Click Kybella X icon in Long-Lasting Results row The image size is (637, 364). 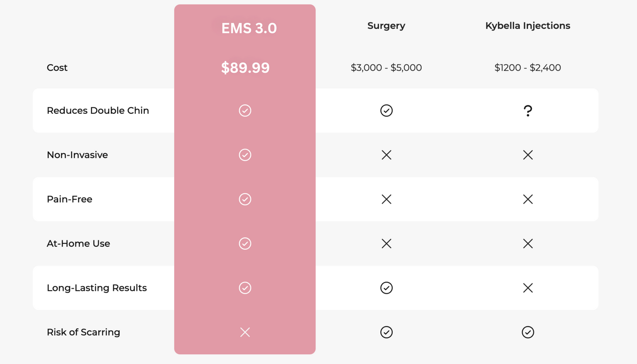[528, 288]
